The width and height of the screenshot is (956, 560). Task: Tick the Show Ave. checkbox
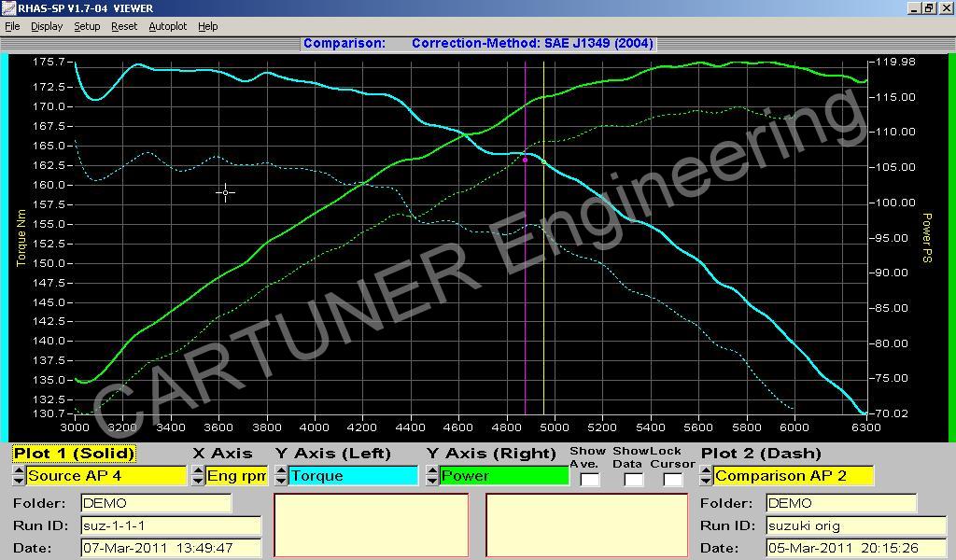click(x=590, y=480)
